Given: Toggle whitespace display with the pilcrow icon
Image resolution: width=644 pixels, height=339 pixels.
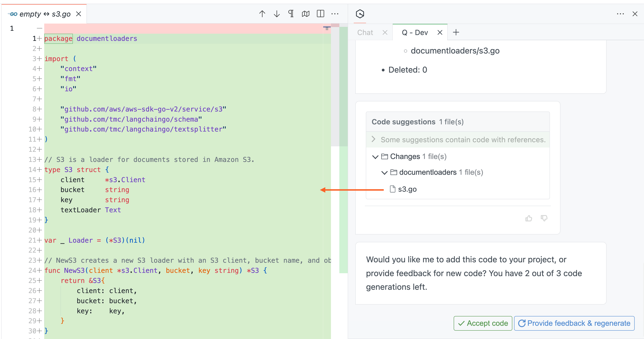Looking at the screenshot, I should click(x=291, y=14).
